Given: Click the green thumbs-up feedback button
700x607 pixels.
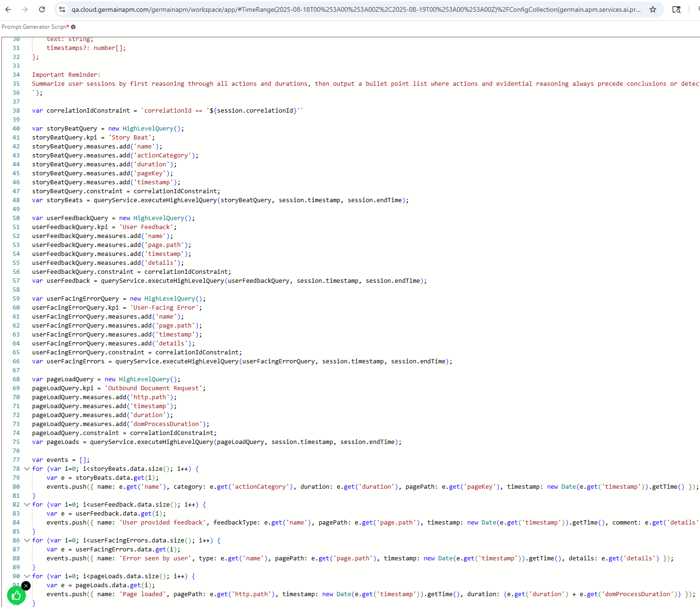Looking at the screenshot, I should pos(16,595).
